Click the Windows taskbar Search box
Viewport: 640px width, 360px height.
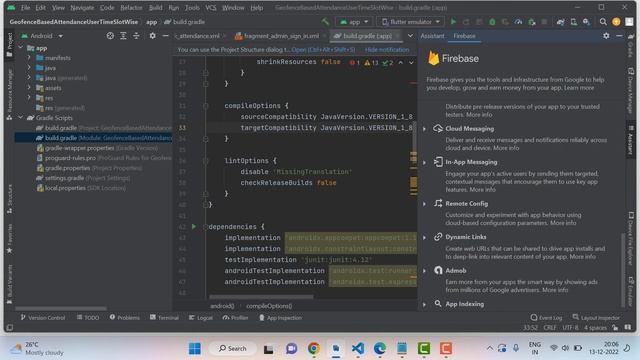[x=232, y=348]
